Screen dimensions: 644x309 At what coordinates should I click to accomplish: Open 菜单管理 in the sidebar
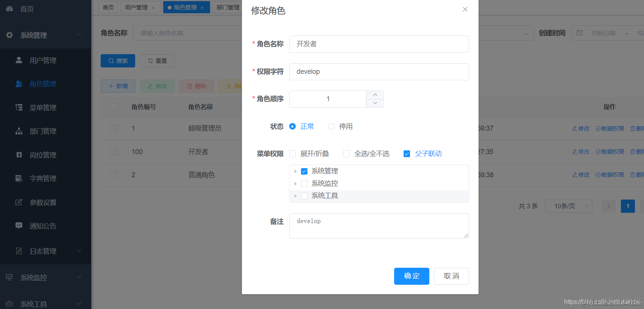[x=46, y=108]
